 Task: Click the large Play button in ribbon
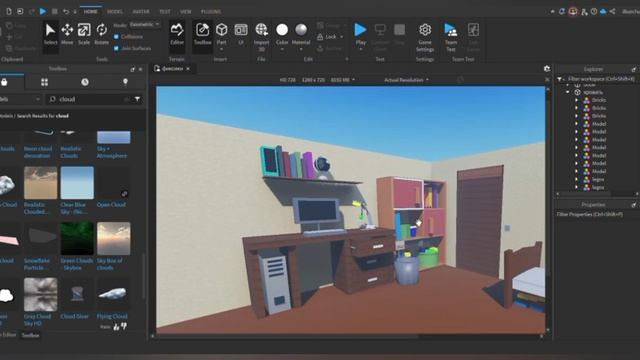point(360,30)
